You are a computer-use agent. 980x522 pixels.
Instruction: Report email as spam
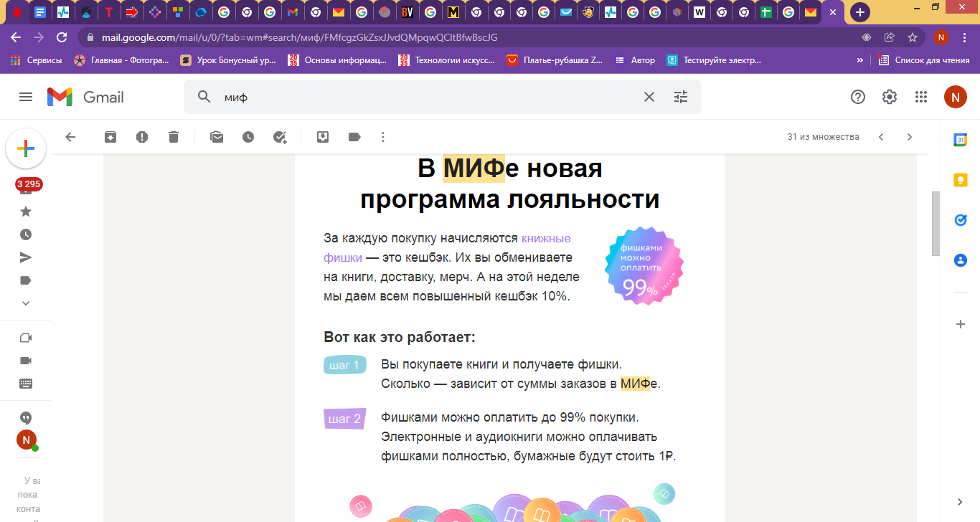click(142, 137)
